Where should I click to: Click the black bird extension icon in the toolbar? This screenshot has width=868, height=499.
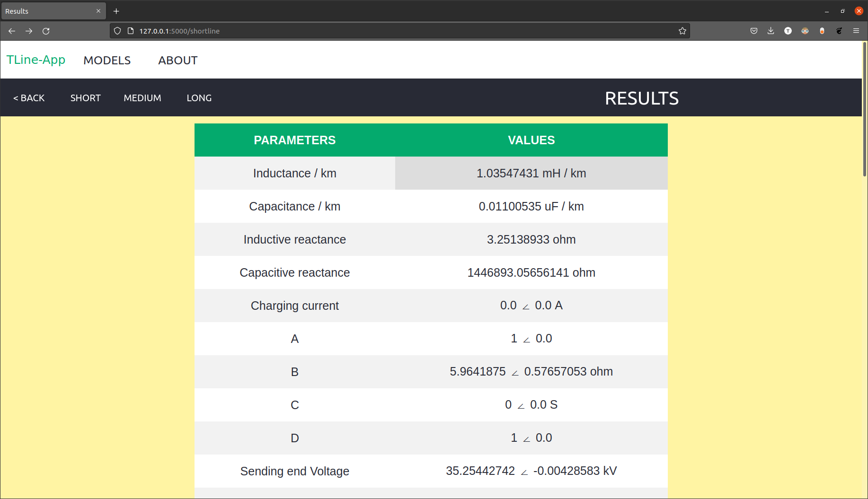839,31
